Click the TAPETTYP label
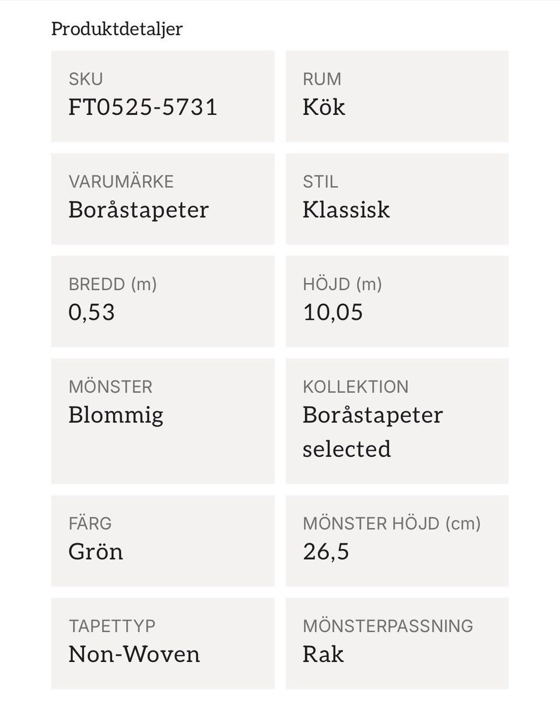The image size is (560, 728). coord(112,626)
